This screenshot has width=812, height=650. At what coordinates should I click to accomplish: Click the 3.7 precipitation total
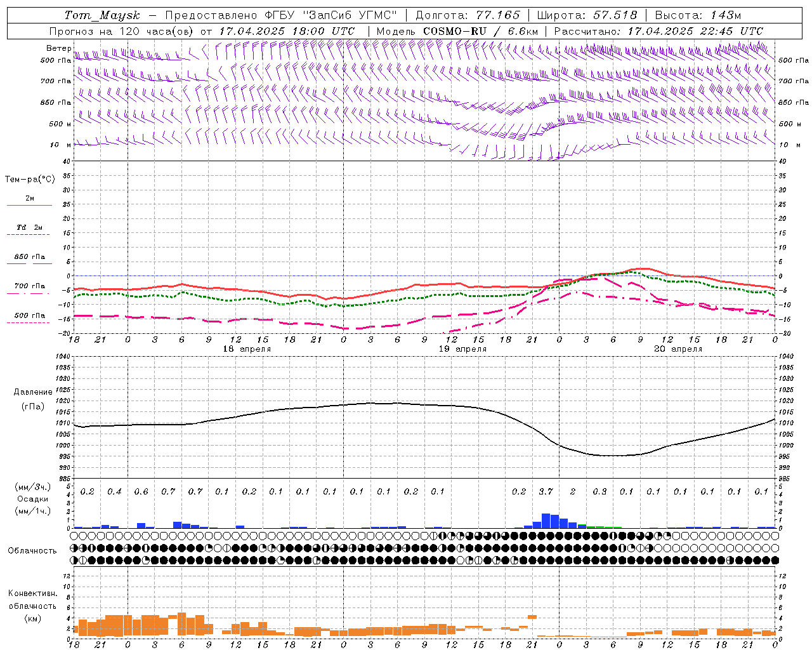pyautogui.click(x=546, y=491)
